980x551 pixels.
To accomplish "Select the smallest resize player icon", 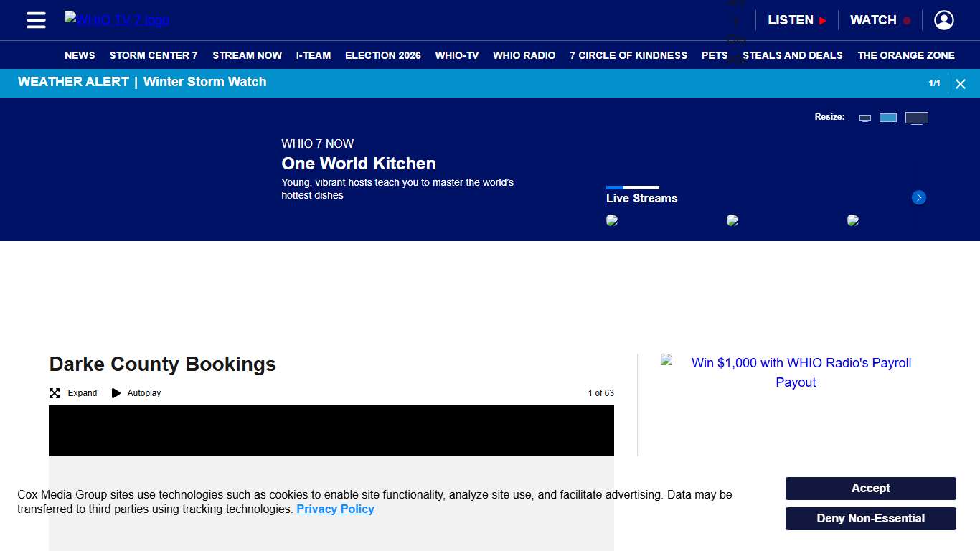I will [x=865, y=118].
